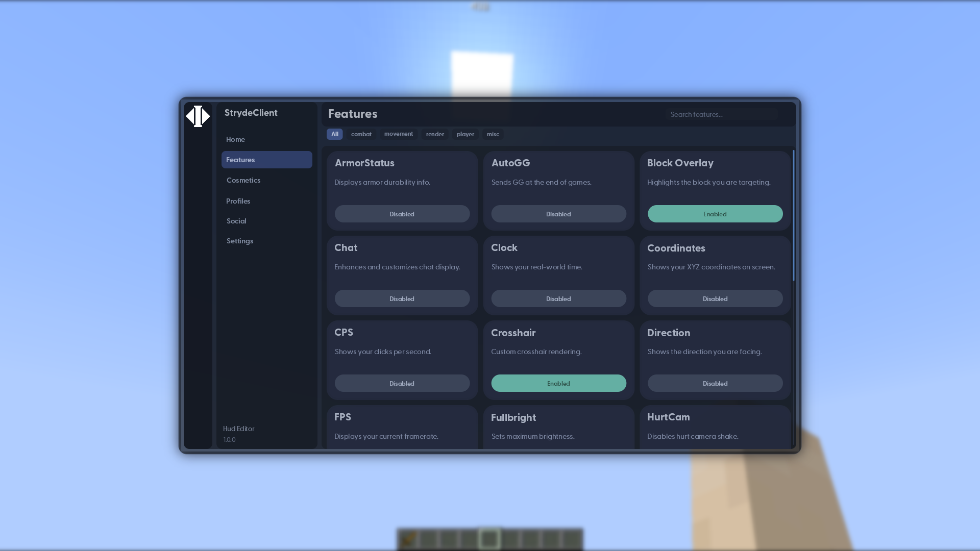Open Settings in the sidebar
This screenshot has width=980, height=551.
point(240,241)
